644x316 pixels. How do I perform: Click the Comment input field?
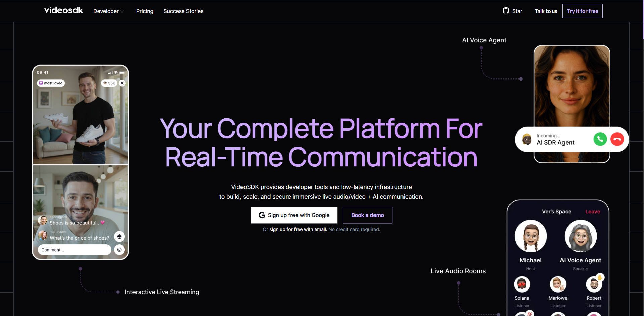[x=74, y=250]
